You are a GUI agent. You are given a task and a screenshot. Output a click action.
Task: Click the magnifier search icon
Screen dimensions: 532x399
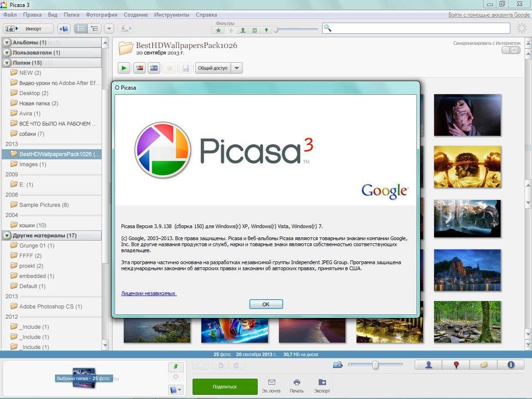point(327,28)
